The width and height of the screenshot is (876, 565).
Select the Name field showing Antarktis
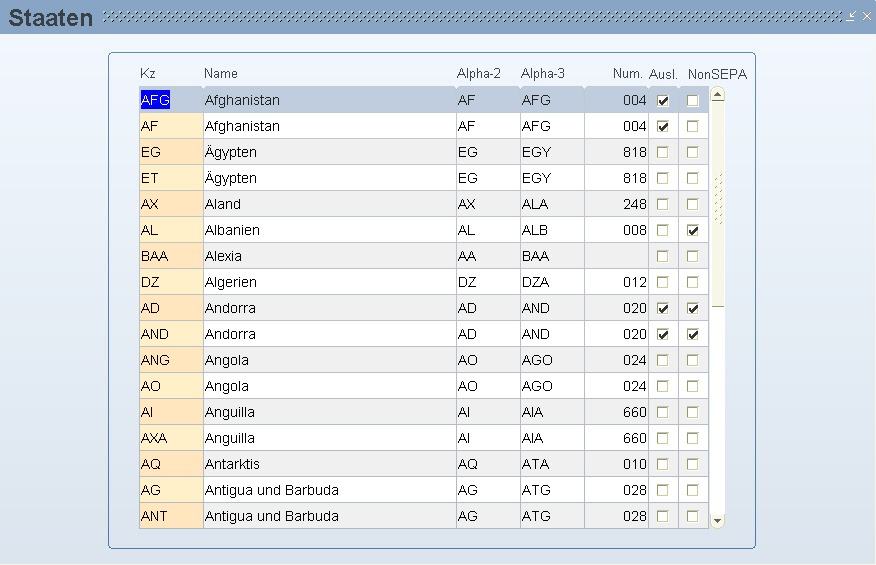328,464
